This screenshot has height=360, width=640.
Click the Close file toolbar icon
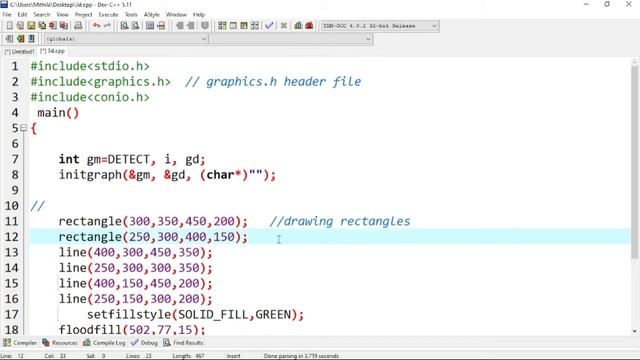(x=53, y=26)
